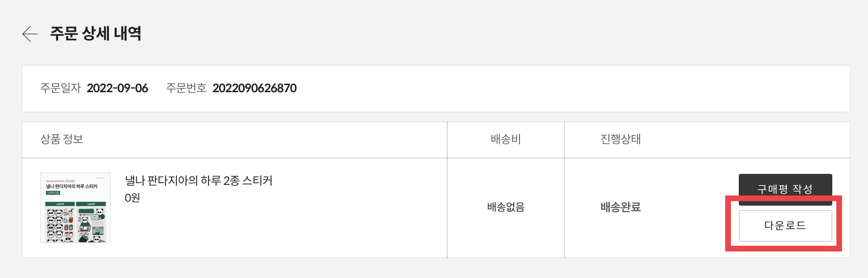Click the 진행상태 column header
The height and width of the screenshot is (278, 868).
(621, 139)
